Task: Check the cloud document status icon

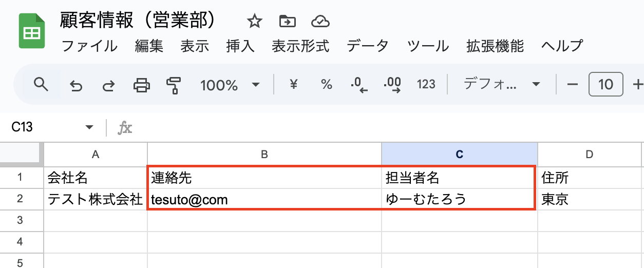Action: tap(320, 22)
